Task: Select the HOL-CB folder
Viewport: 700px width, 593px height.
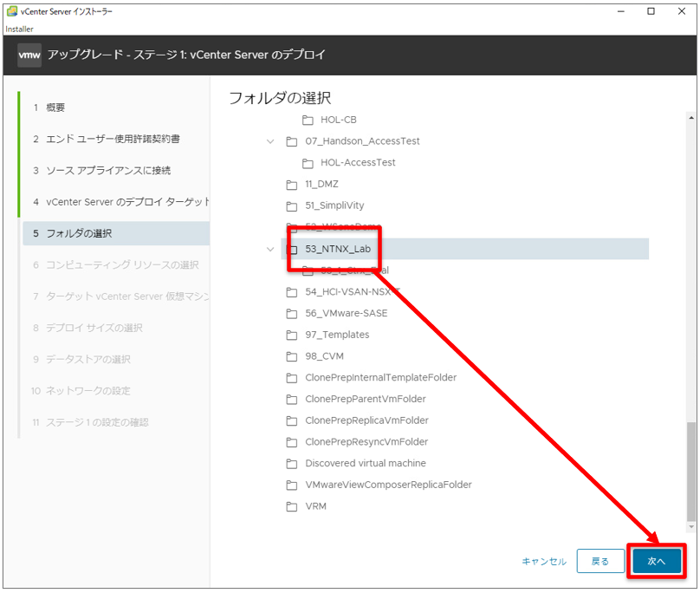Action: pos(339,120)
